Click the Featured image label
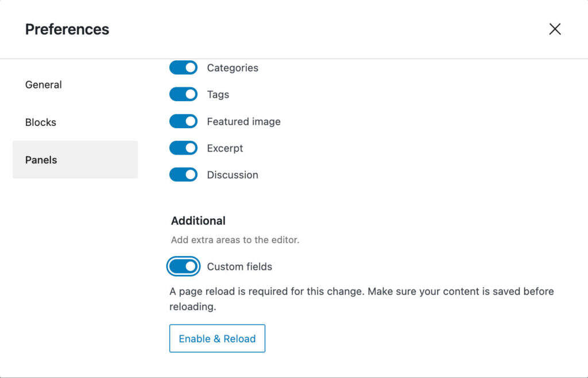 pos(243,121)
